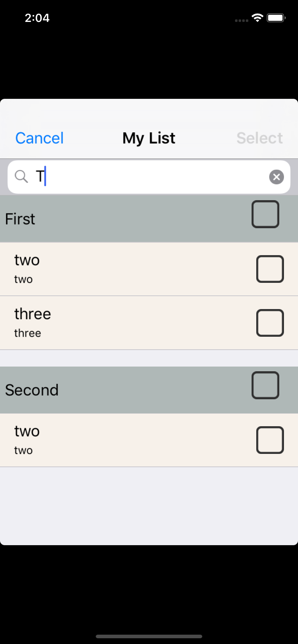
Task: Clear the search text with the X icon
Action: [x=276, y=177]
